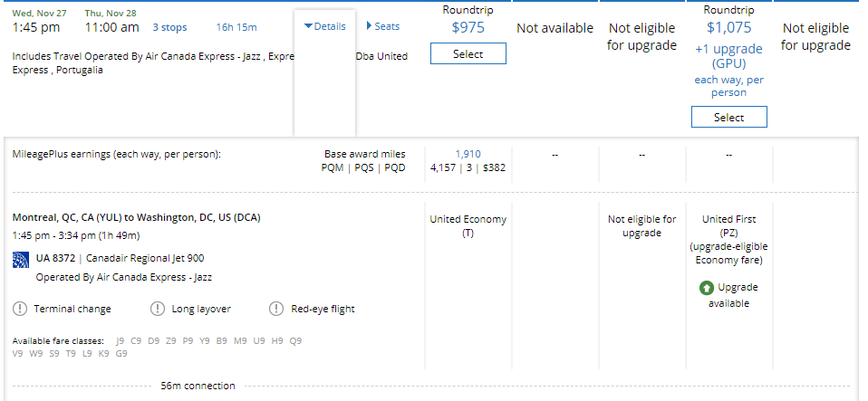Click the +1 upgrade (GPU) link
The image size is (868, 401).
[x=728, y=56]
